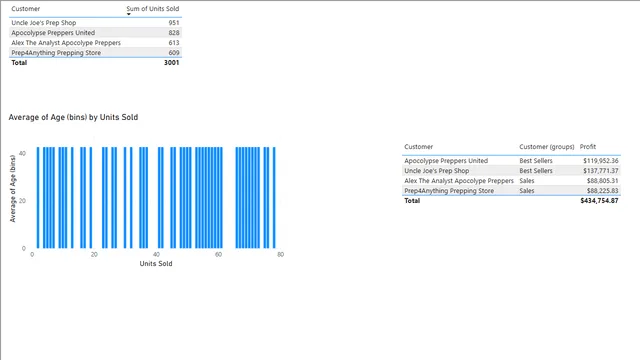Click the Units Sold axis title
The image size is (640, 360).
pyautogui.click(x=156, y=264)
